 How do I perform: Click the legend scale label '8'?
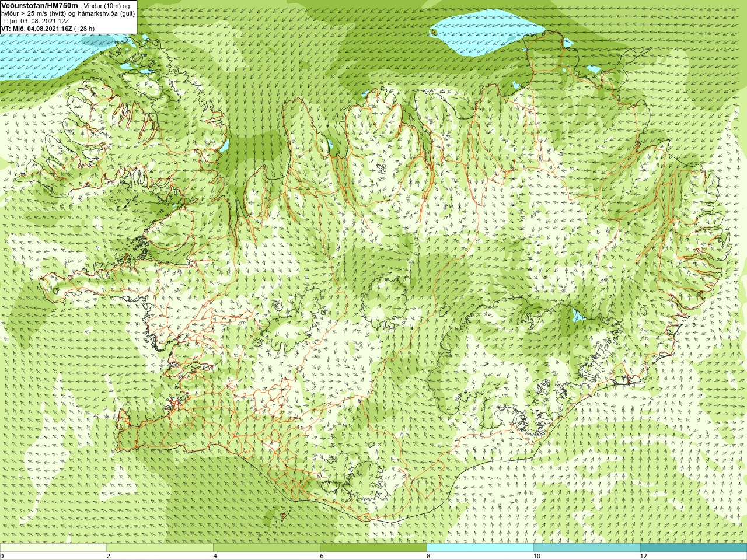coord(428,556)
